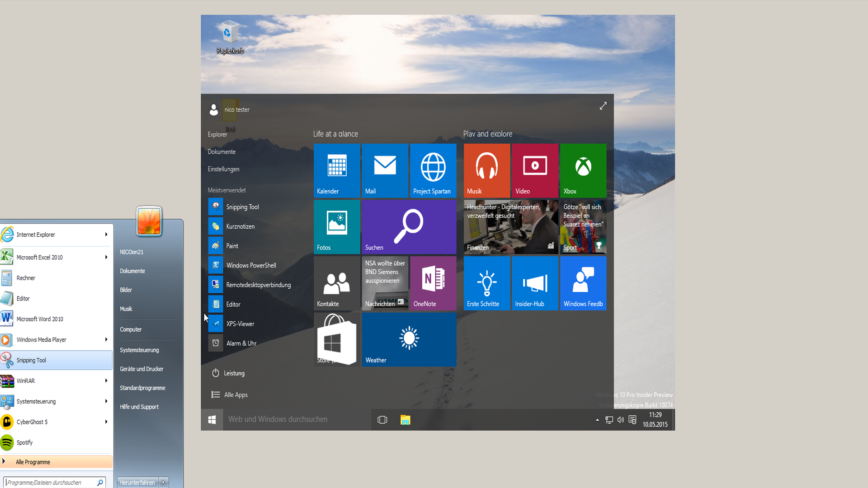Click the Leistung power button

228,373
